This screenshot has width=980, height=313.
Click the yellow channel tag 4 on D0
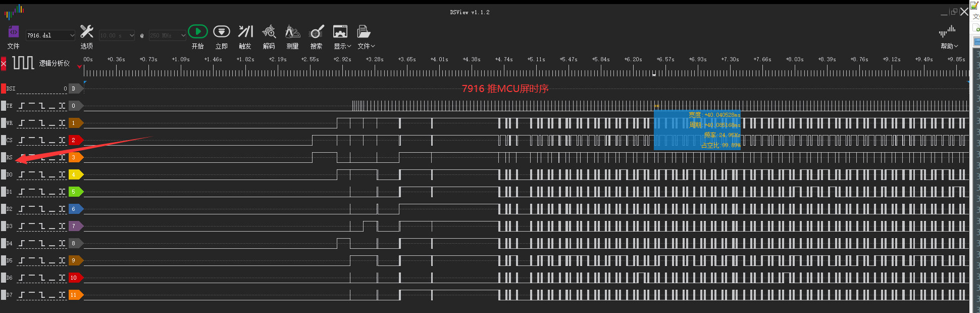coord(76,174)
